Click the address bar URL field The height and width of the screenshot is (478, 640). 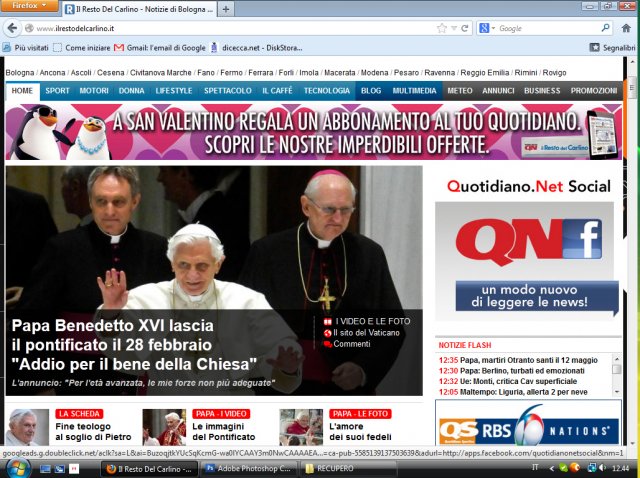[233, 28]
